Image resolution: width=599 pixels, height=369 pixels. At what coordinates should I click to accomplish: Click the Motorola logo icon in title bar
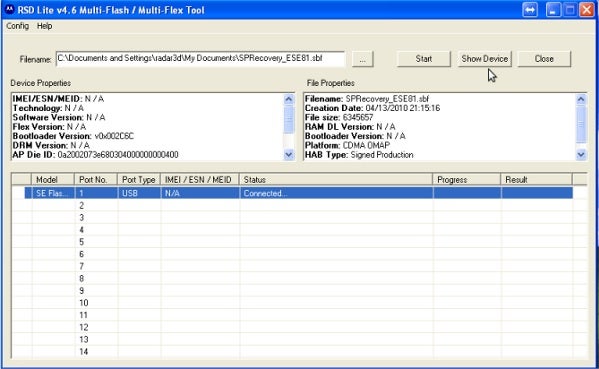10,9
